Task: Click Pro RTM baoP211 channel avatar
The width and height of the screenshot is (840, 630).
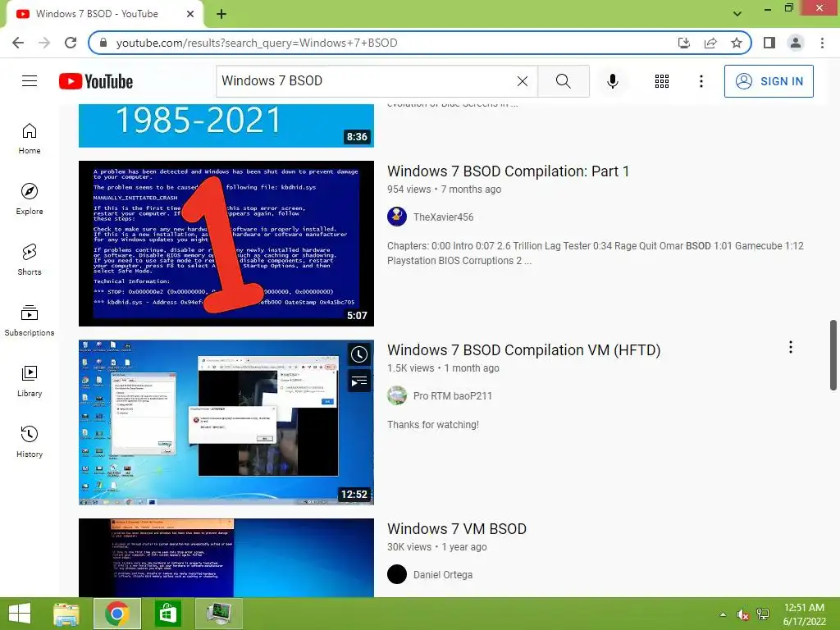Action: 397,396
